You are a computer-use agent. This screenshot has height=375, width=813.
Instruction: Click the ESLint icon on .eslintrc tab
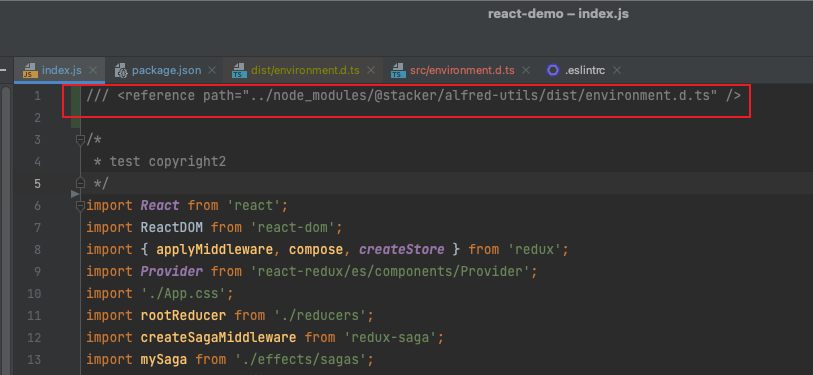pos(553,70)
